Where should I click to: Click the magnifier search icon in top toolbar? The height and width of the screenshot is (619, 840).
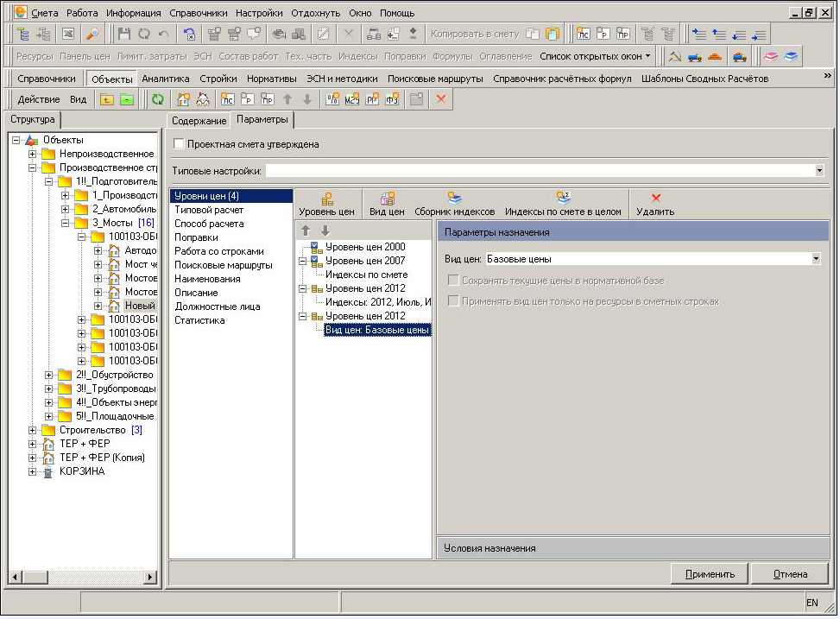[x=92, y=35]
